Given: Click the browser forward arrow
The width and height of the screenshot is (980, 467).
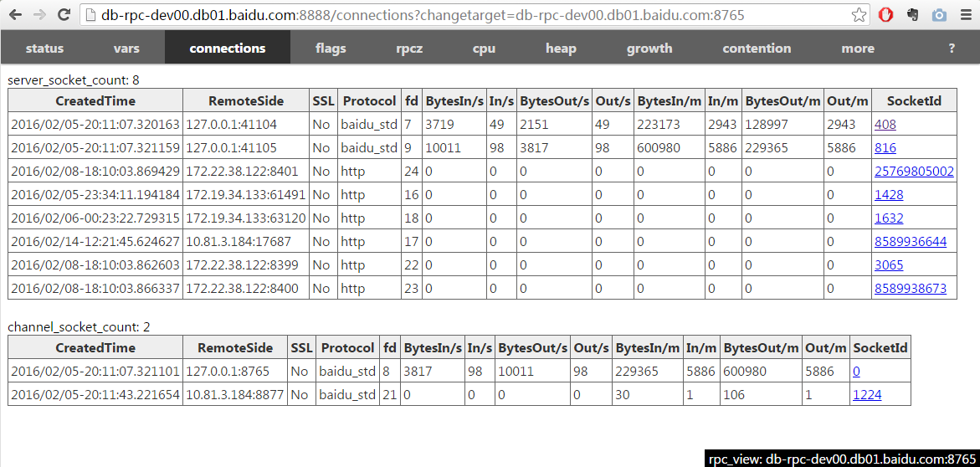Looking at the screenshot, I should (40, 15).
